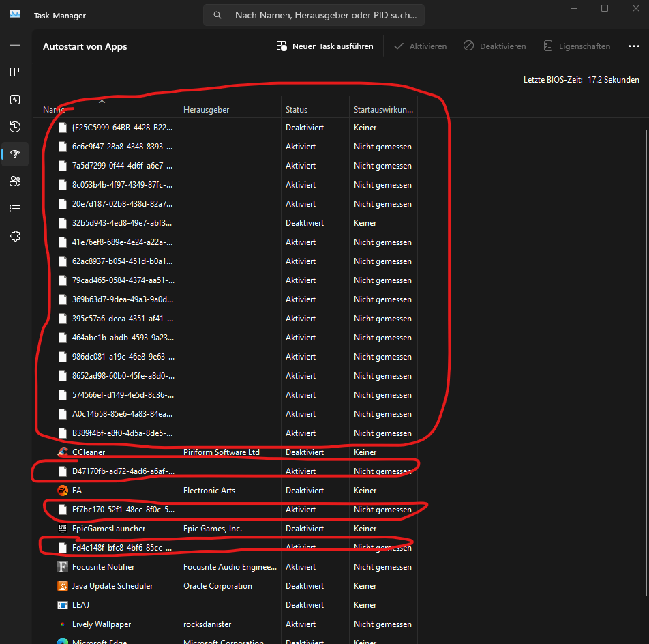This screenshot has width=649, height=644.
Task: Open the Dienste services view
Action: tap(15, 235)
